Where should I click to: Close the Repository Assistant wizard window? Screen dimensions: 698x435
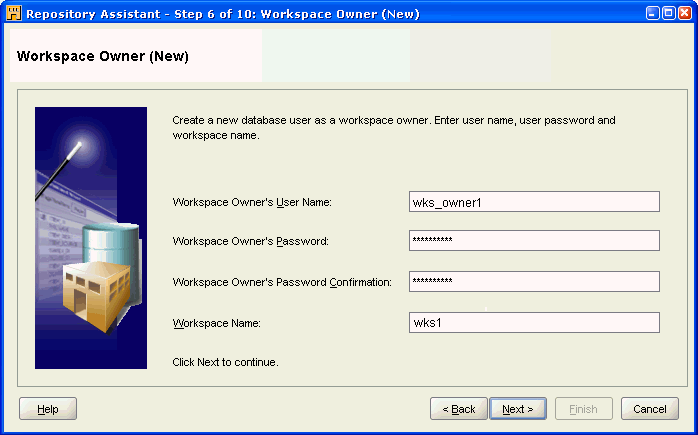pos(684,14)
